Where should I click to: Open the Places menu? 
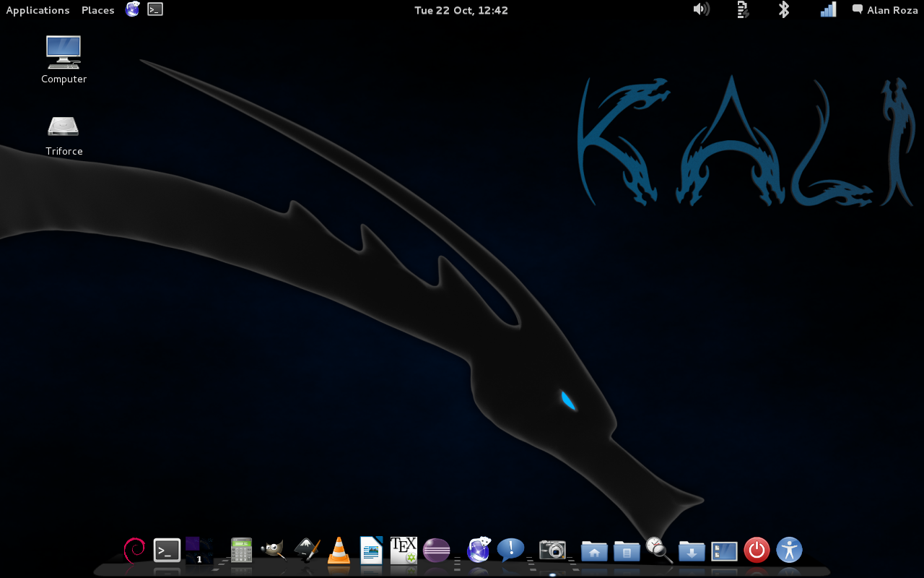98,10
